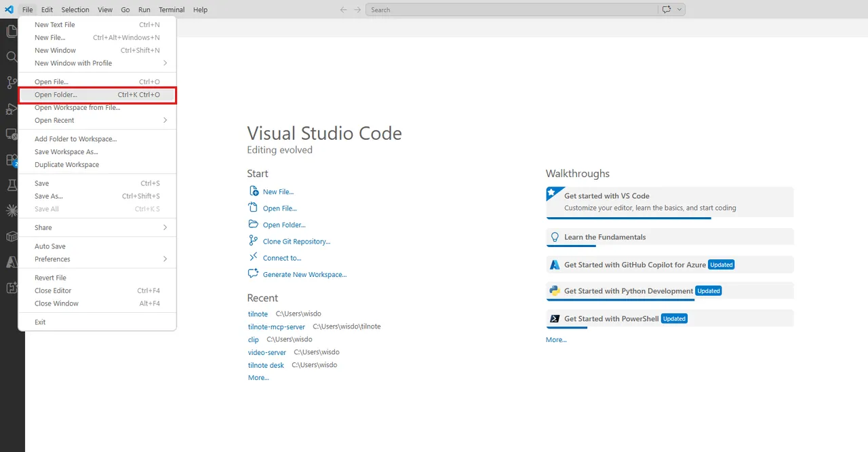Click the New File... link under Start
This screenshot has height=452, width=868.
(x=278, y=192)
